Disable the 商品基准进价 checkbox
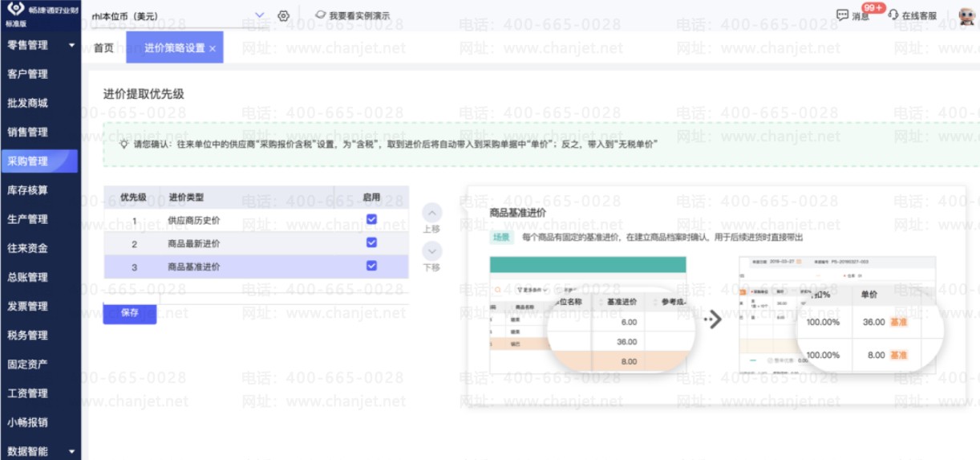The width and height of the screenshot is (980, 460). [371, 266]
